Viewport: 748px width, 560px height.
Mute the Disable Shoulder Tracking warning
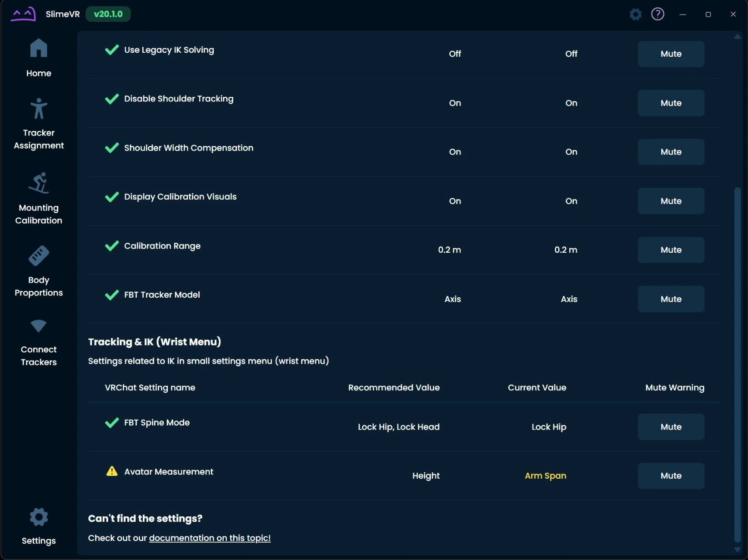(671, 103)
